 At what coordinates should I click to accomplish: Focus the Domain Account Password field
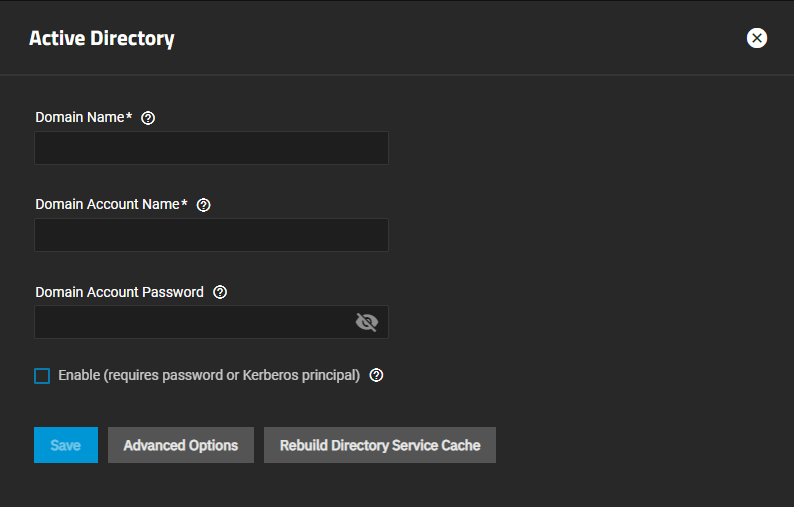(x=190, y=322)
